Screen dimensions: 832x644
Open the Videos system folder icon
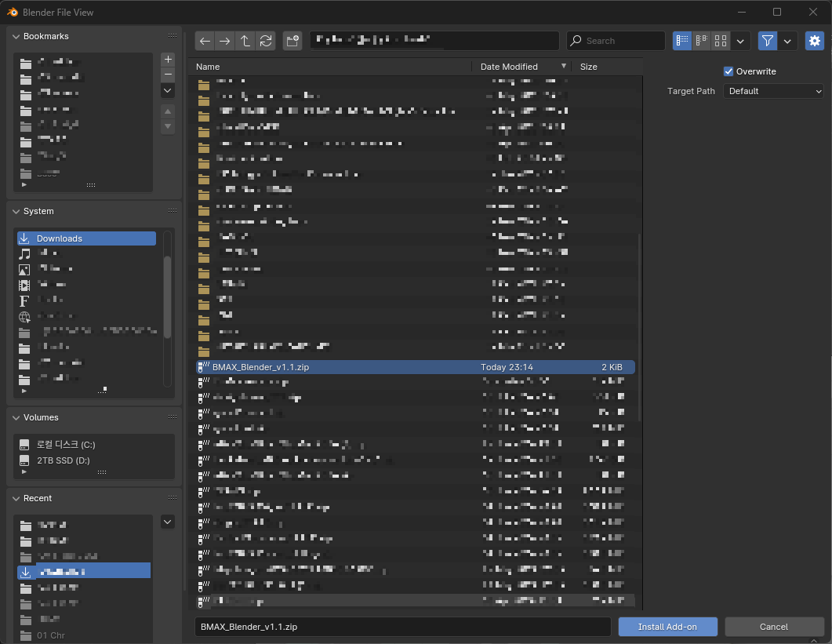pyautogui.click(x=24, y=286)
